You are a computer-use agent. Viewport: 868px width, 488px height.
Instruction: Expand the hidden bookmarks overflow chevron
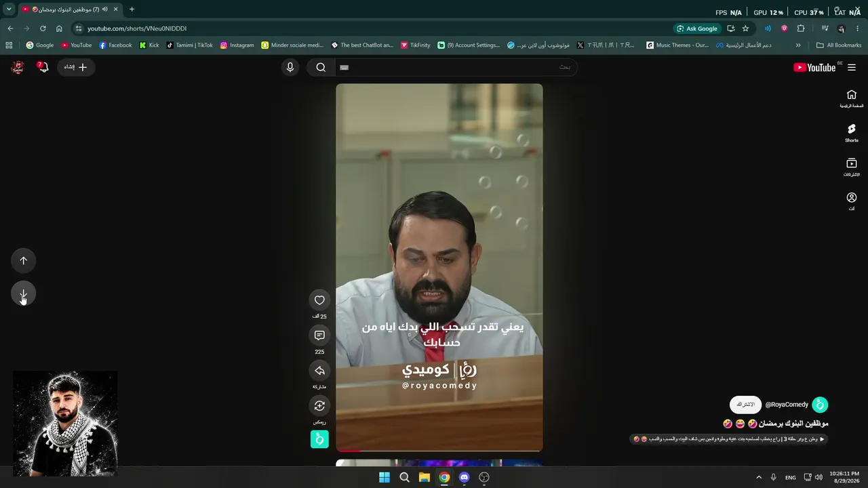tap(798, 45)
